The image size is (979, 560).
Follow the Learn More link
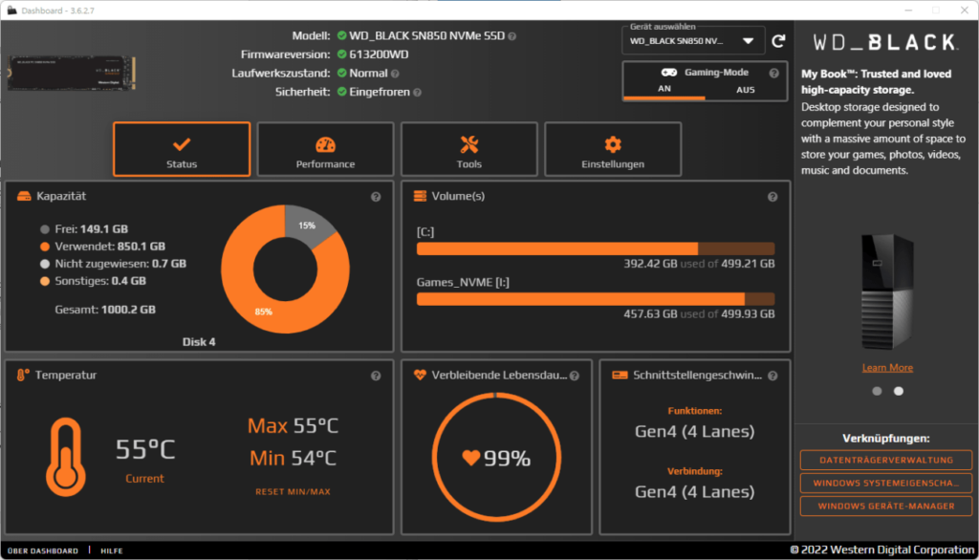(887, 368)
